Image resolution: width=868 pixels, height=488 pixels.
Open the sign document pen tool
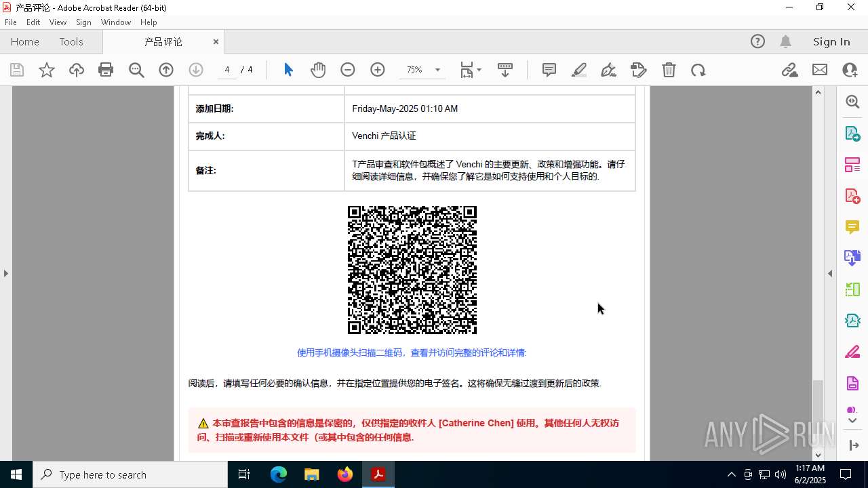608,70
